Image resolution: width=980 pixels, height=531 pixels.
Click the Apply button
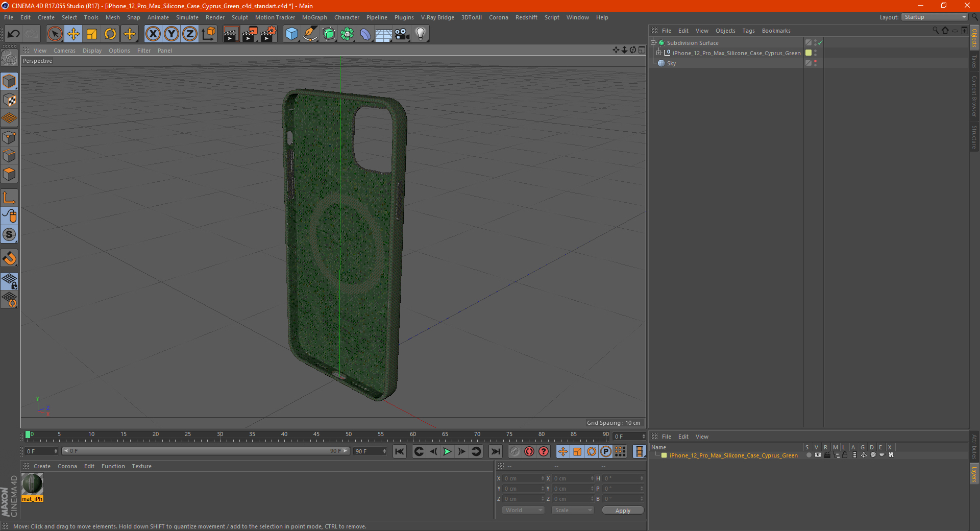623,511
